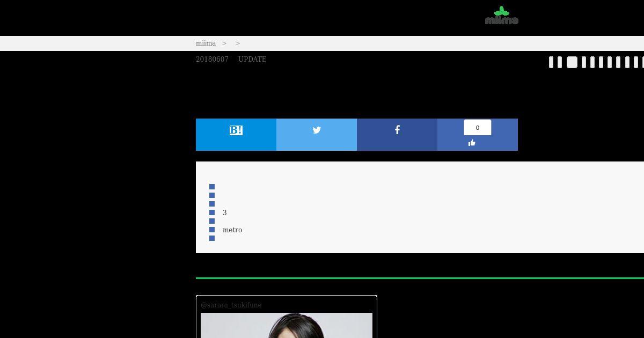Click the like counter showing 0
The width and height of the screenshot is (644, 338).
[478, 128]
